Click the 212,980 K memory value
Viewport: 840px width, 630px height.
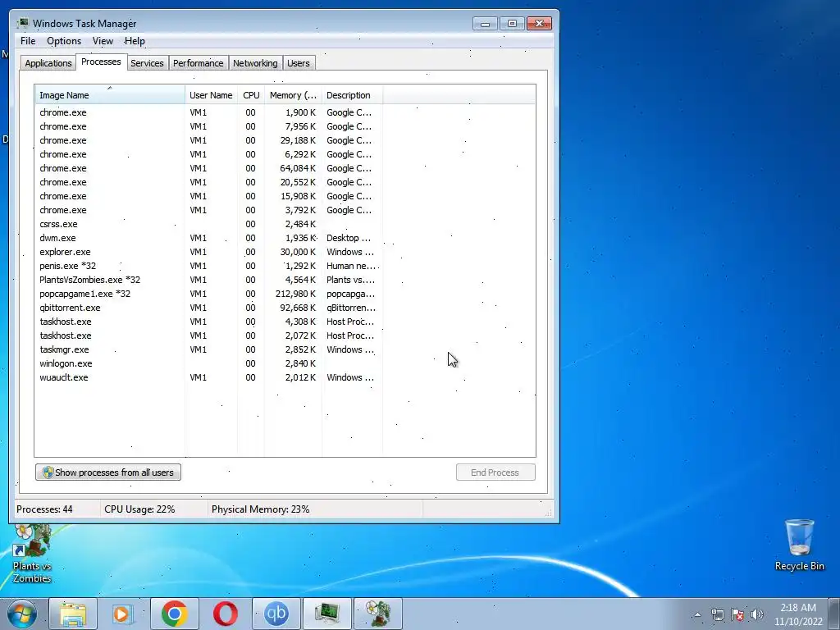(295, 294)
